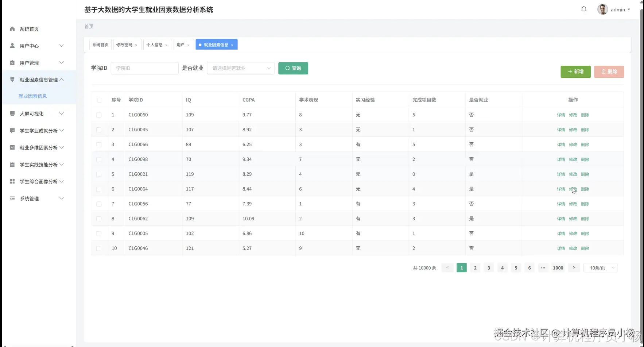Viewport: 644px width, 347px height.
Task: Expand the 系统管理 menu chevron
Action: pyautogui.click(x=62, y=198)
